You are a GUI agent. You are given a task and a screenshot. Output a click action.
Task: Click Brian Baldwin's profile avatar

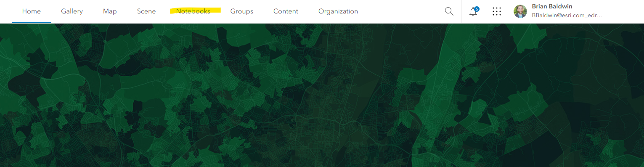[x=520, y=11]
